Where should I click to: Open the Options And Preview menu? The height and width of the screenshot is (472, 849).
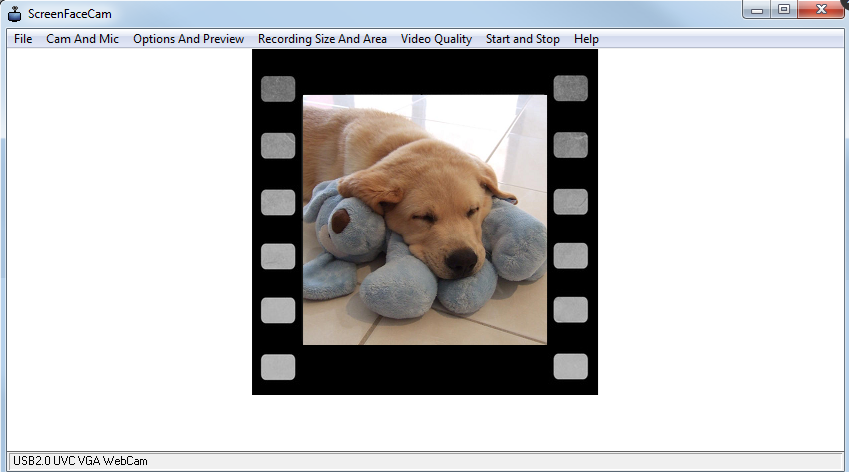pos(188,39)
